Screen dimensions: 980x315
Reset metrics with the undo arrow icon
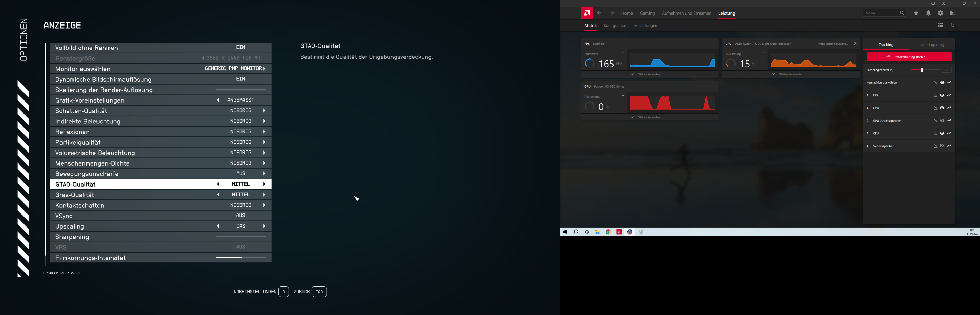point(953,26)
